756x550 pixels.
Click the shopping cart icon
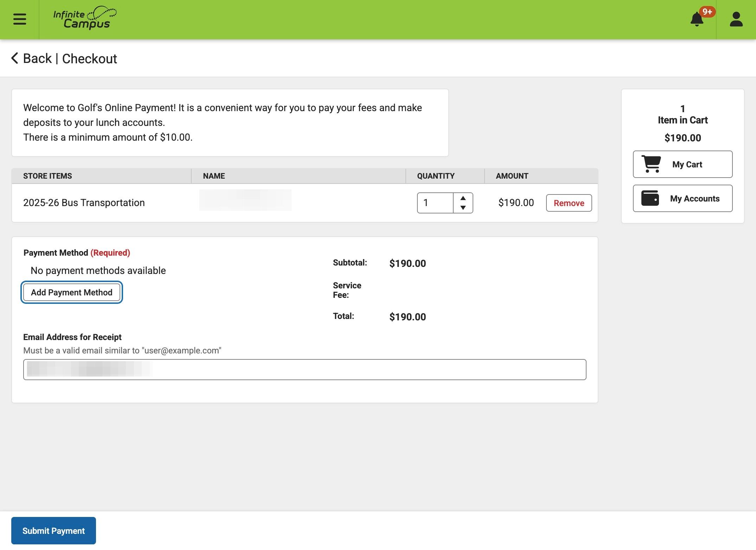tap(651, 164)
